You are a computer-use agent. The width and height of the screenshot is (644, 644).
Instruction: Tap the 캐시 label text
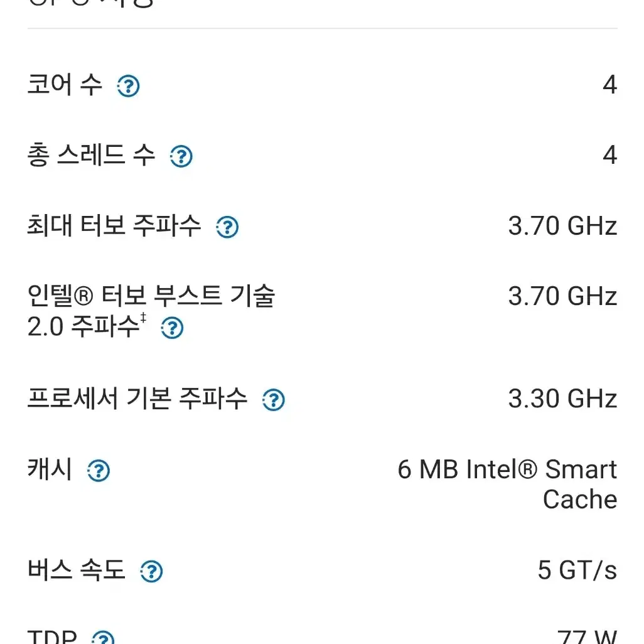tap(50, 469)
